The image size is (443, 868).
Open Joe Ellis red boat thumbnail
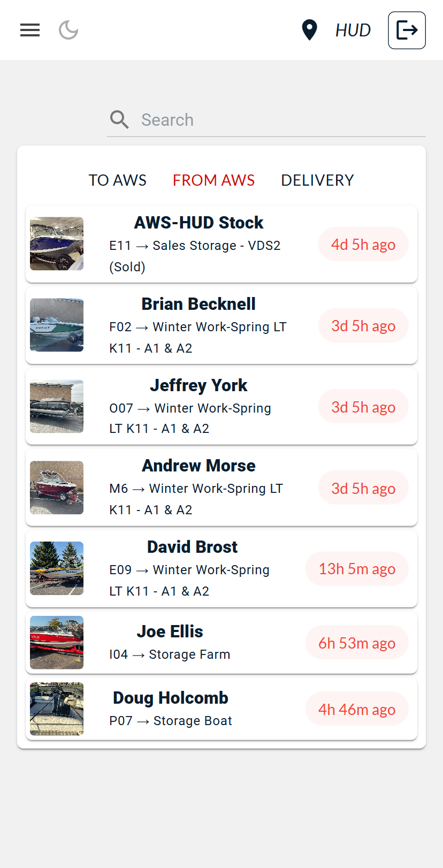click(x=57, y=642)
